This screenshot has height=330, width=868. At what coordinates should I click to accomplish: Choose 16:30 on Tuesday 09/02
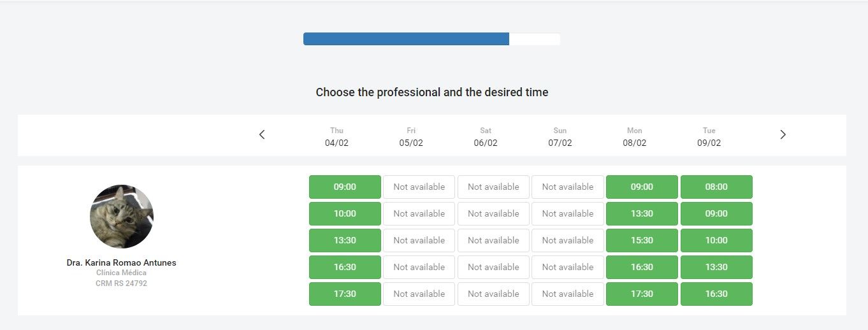[x=716, y=294]
